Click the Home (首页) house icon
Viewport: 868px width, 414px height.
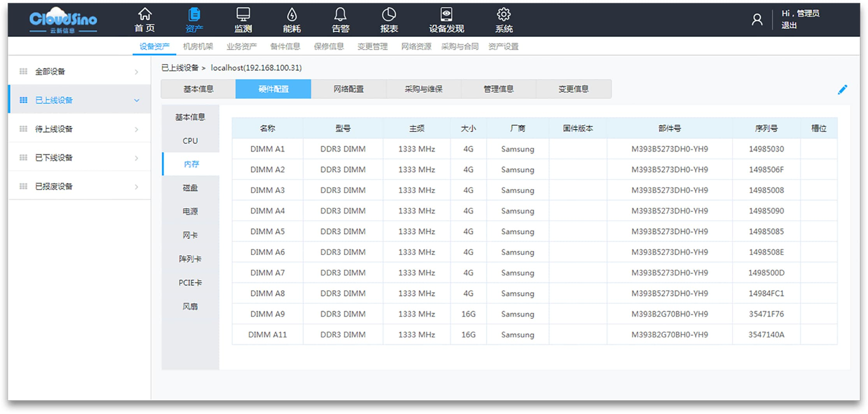coord(145,15)
